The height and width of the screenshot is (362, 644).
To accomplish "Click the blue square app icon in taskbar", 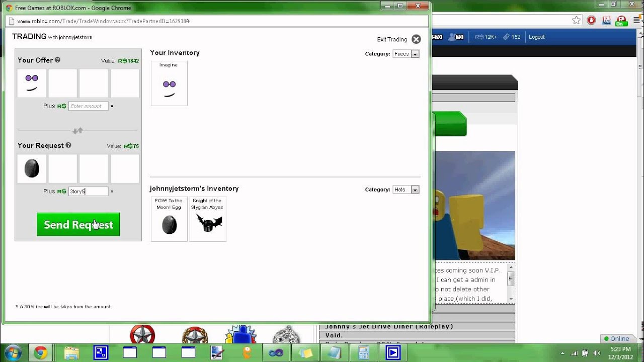I will pos(101,353).
